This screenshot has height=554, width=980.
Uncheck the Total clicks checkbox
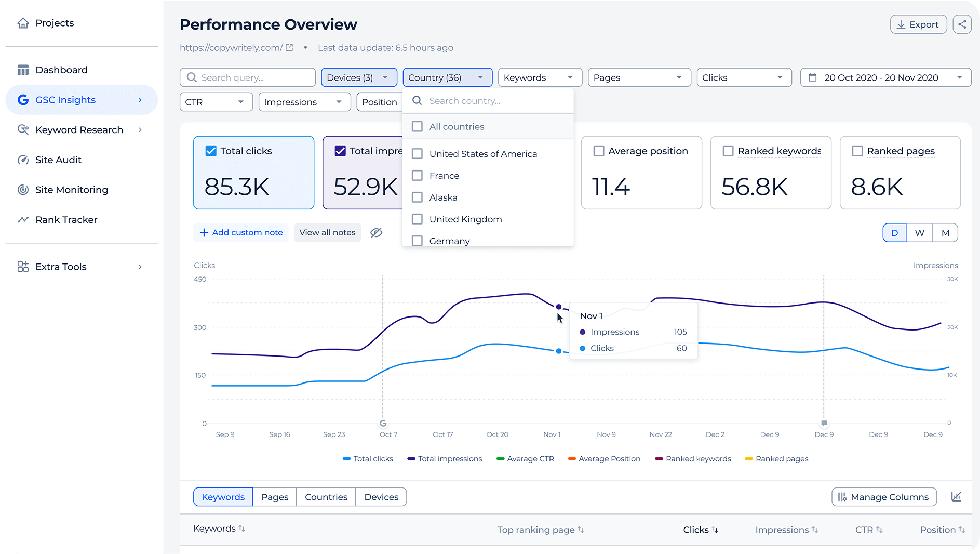[x=211, y=151]
